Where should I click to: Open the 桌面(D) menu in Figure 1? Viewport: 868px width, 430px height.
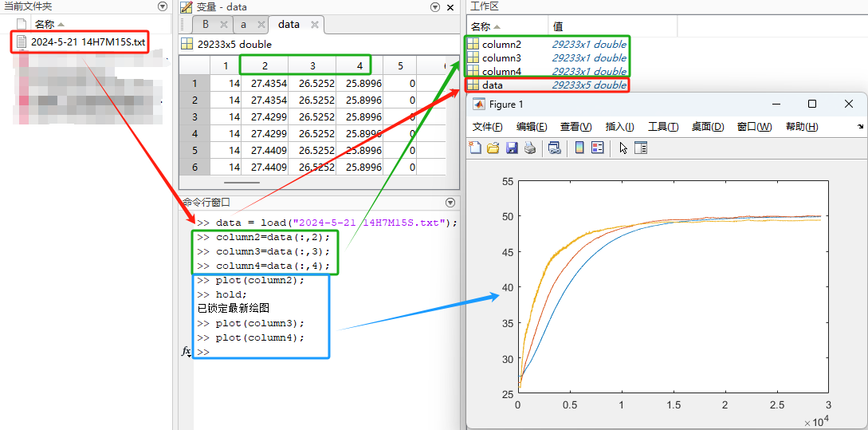708,127
